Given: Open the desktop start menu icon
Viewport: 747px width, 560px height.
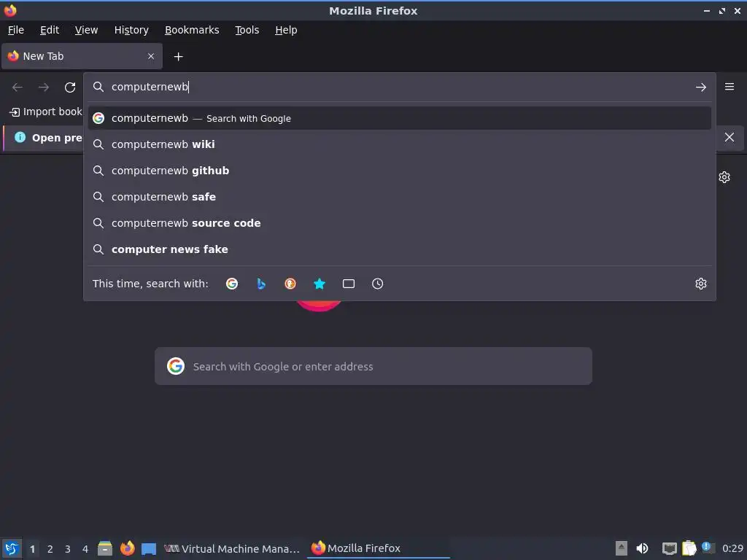Looking at the screenshot, I should [12, 548].
